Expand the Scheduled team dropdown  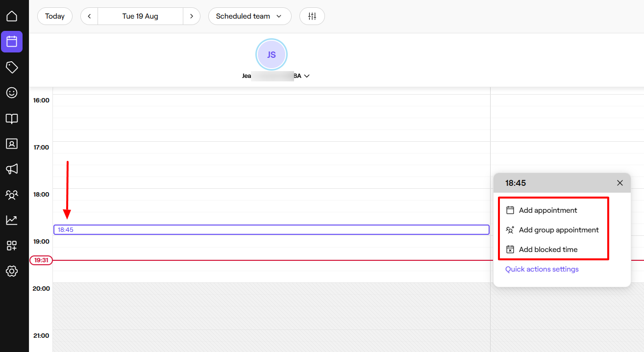(249, 16)
